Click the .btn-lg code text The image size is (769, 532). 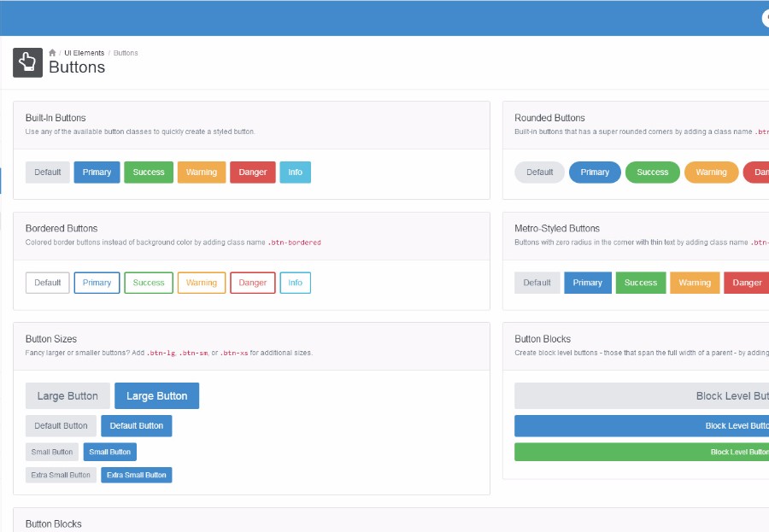161,353
